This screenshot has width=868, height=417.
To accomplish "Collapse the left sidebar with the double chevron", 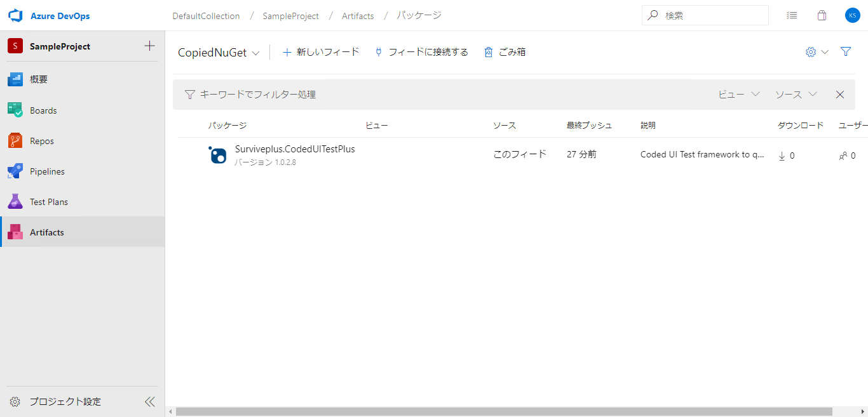I will pos(150,401).
